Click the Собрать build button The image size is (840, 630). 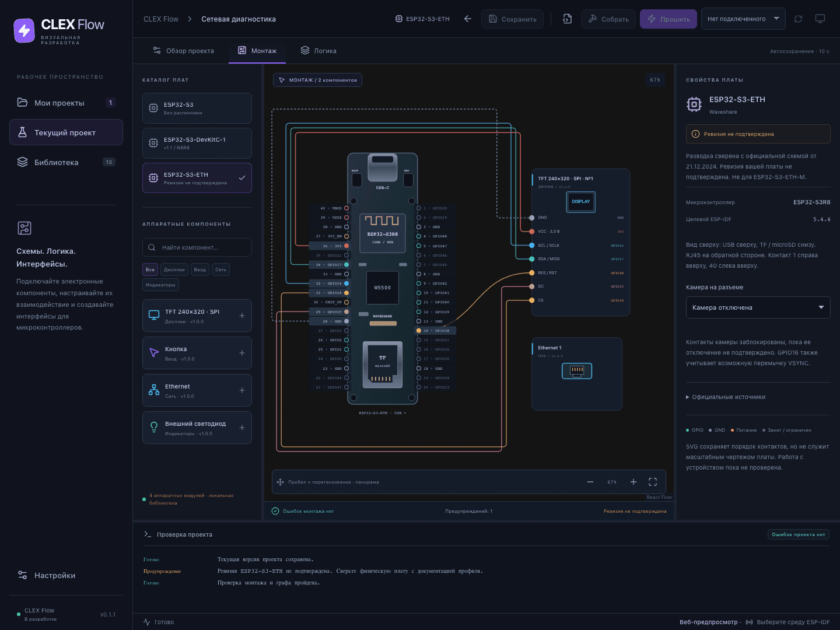[608, 19]
